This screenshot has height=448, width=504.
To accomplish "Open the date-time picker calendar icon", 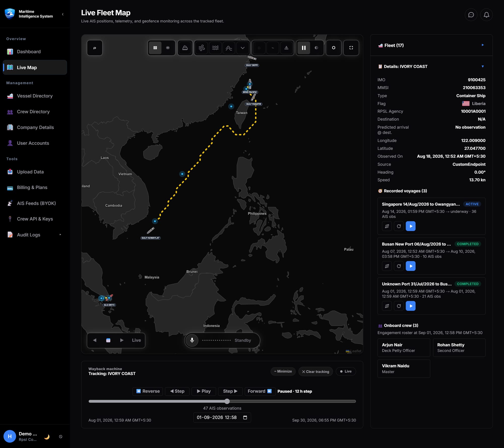I will pos(245,418).
